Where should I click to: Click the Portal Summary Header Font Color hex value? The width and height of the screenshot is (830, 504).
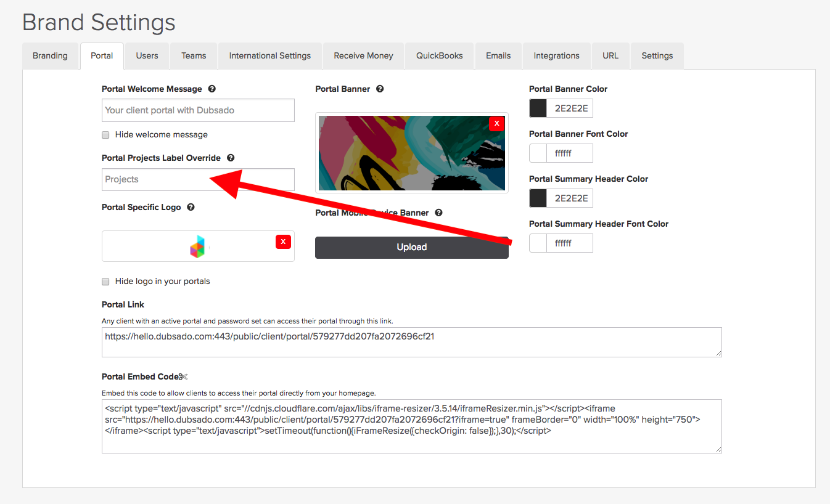(570, 243)
